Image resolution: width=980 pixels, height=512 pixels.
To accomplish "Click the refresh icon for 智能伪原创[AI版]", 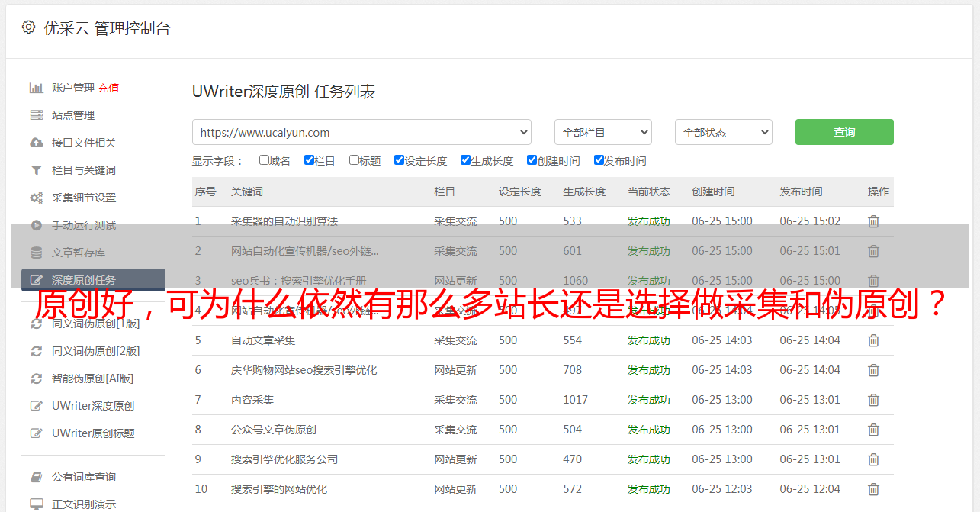I will 36,378.
